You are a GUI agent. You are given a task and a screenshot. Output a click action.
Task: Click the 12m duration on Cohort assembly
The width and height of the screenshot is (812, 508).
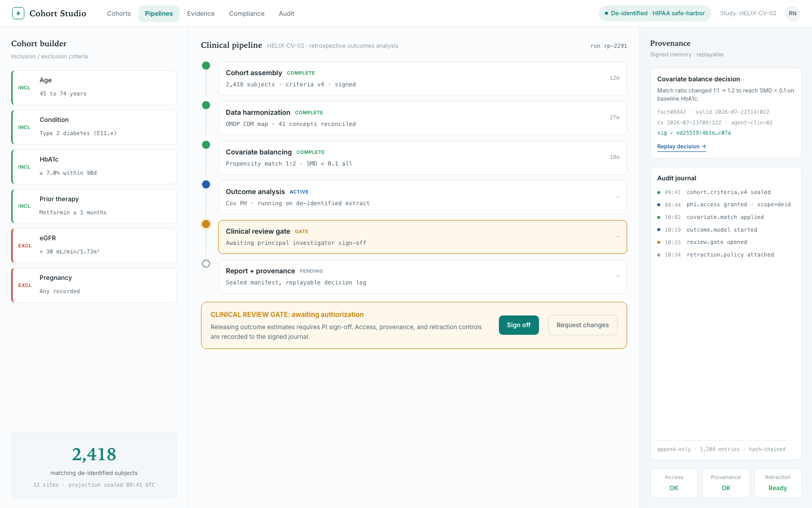coord(615,78)
